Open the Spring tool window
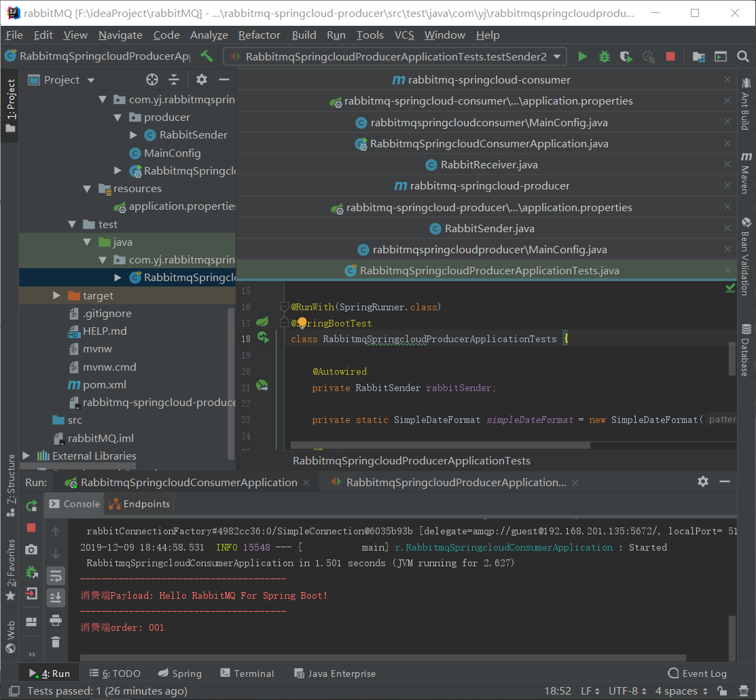Viewport: 756px width, 700px height. point(180,674)
